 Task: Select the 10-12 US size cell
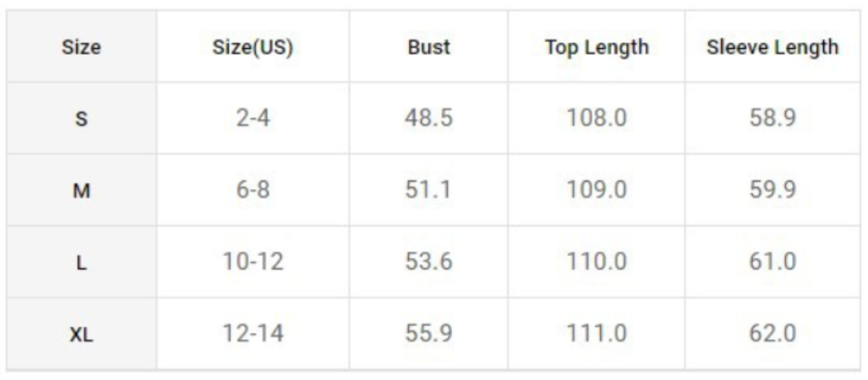tap(252, 262)
